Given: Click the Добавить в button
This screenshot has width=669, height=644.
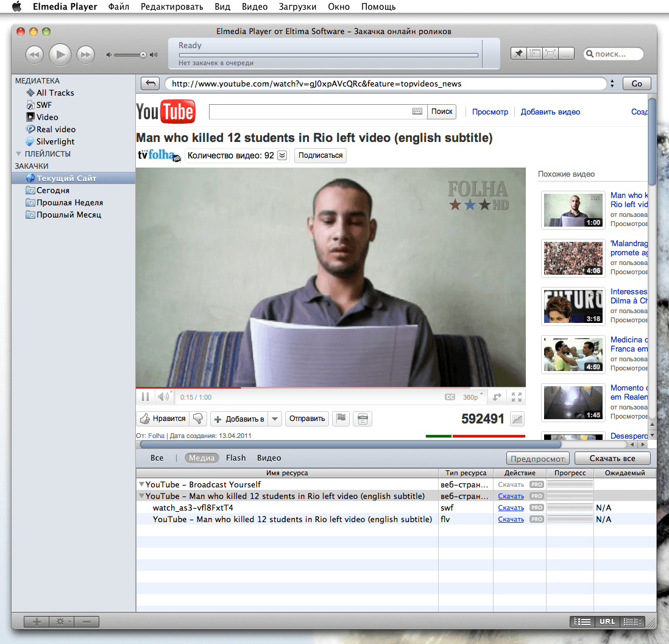Looking at the screenshot, I should click(240, 419).
